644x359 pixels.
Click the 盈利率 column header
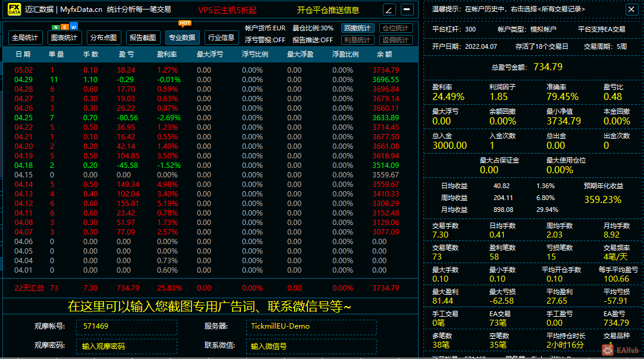click(x=167, y=54)
